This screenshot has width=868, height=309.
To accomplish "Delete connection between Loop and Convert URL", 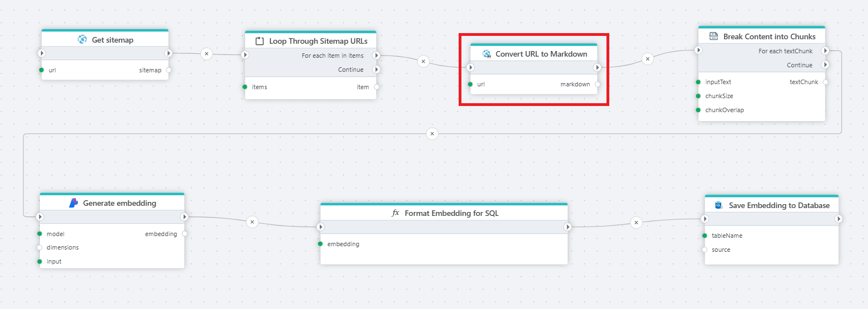I will tap(423, 61).
